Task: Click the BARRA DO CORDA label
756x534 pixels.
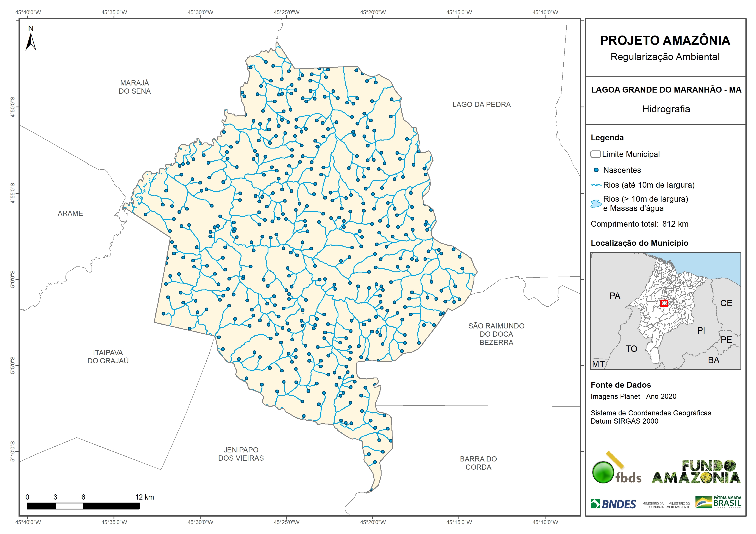Action: [478, 463]
